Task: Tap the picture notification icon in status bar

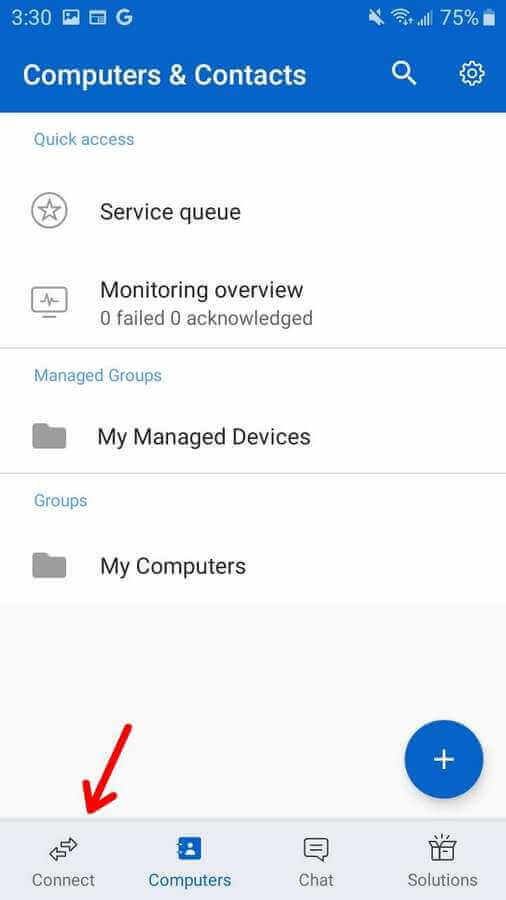Action: (x=71, y=18)
